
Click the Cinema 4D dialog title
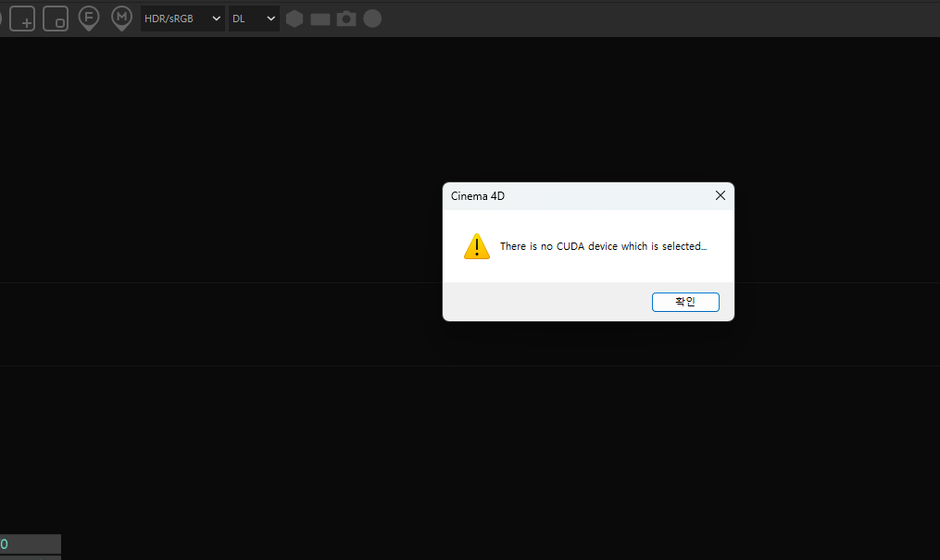click(x=478, y=196)
